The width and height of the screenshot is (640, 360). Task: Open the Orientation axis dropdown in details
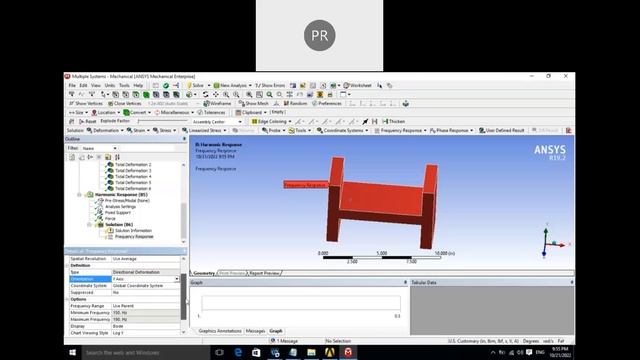coord(176,279)
